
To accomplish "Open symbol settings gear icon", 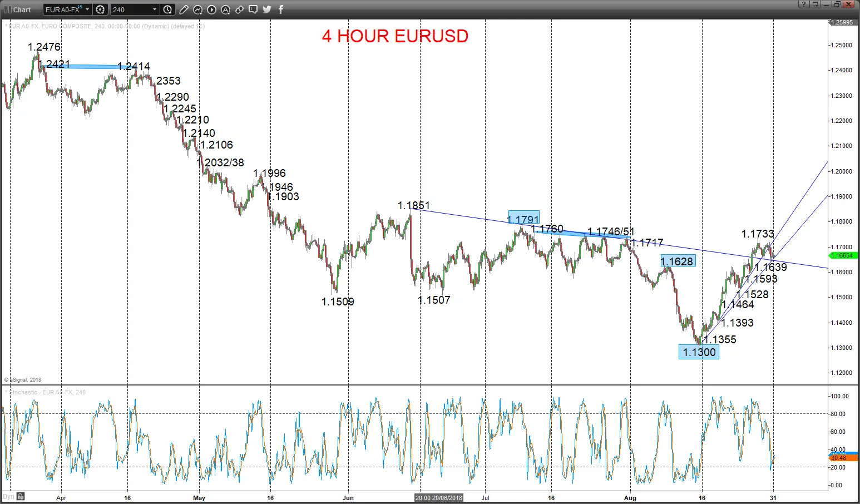I will (x=100, y=9).
